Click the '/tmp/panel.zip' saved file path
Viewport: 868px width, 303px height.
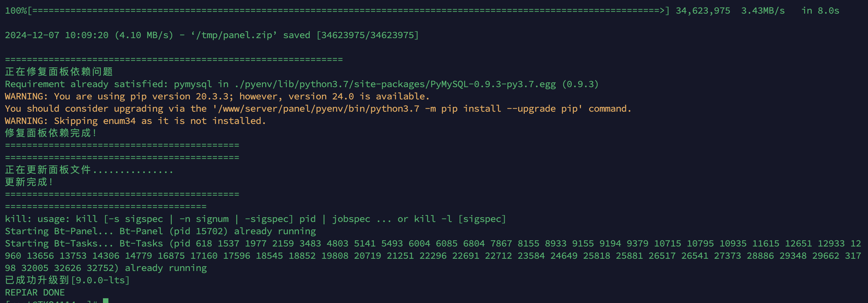234,35
